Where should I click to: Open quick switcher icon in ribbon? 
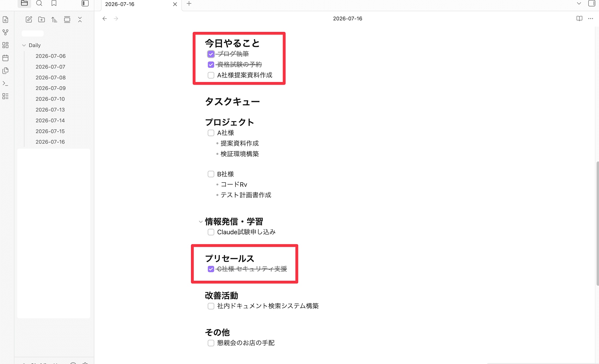click(x=5, y=20)
